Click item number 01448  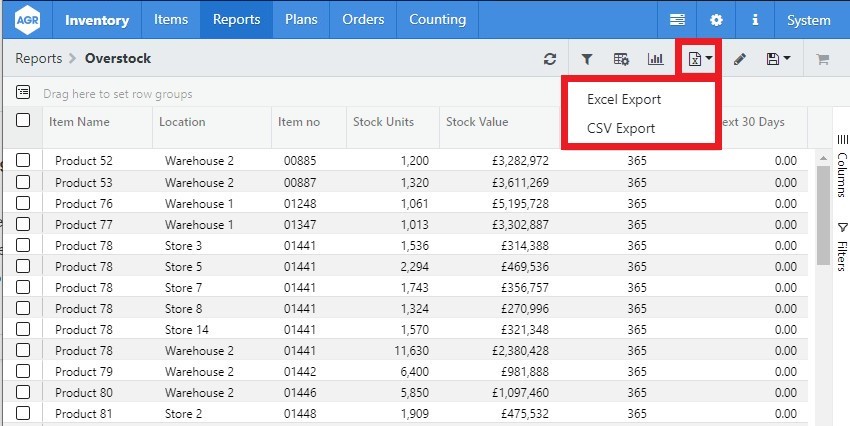click(x=300, y=414)
